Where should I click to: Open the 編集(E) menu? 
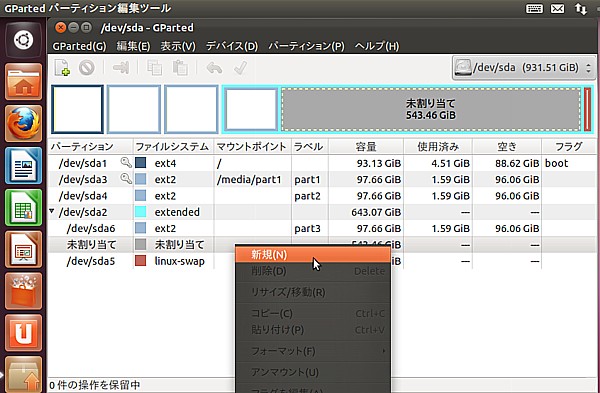pos(133,46)
